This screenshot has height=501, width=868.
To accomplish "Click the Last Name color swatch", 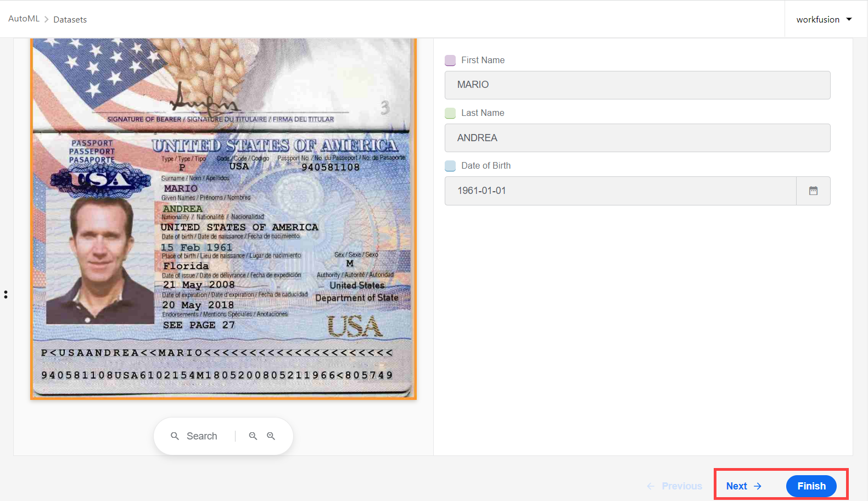I will pos(450,113).
